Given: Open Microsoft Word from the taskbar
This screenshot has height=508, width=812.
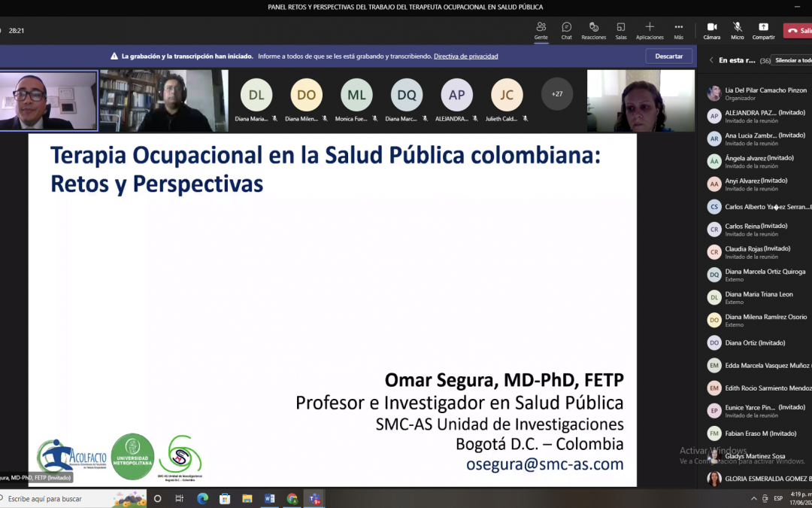Looking at the screenshot, I should (269, 498).
